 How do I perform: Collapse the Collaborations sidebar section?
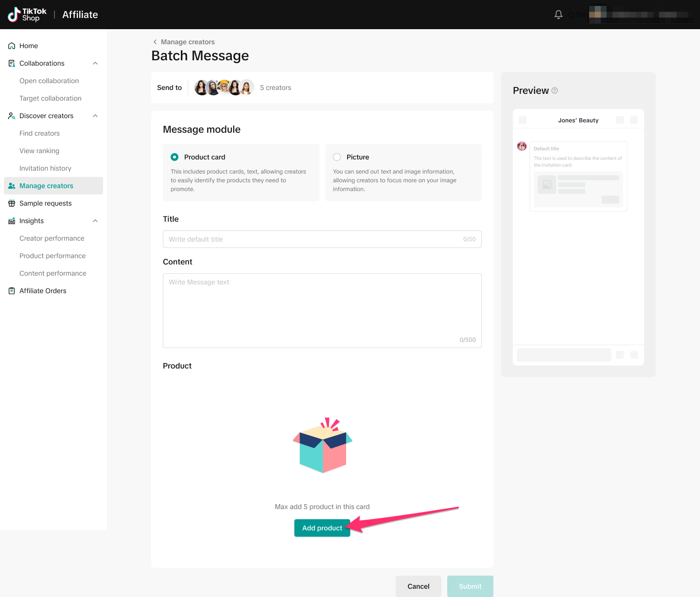pos(95,63)
